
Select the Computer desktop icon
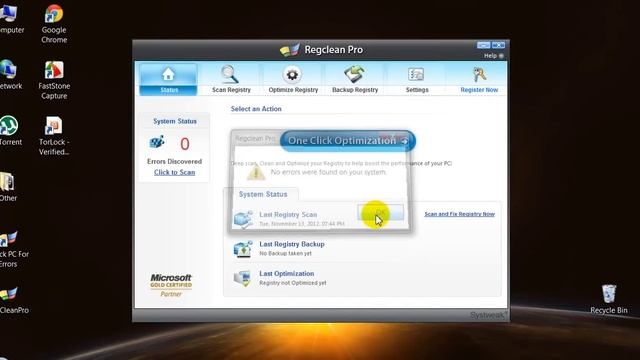click(10, 19)
